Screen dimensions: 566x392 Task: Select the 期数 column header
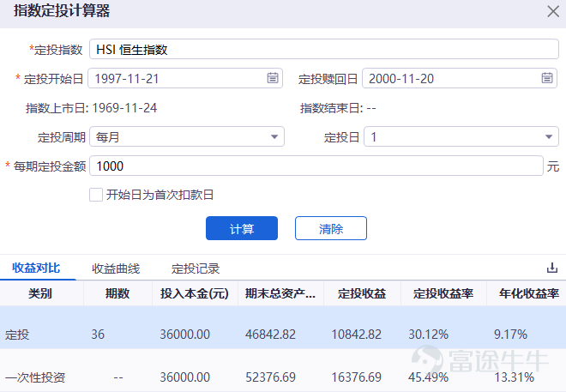pyautogui.click(x=117, y=293)
